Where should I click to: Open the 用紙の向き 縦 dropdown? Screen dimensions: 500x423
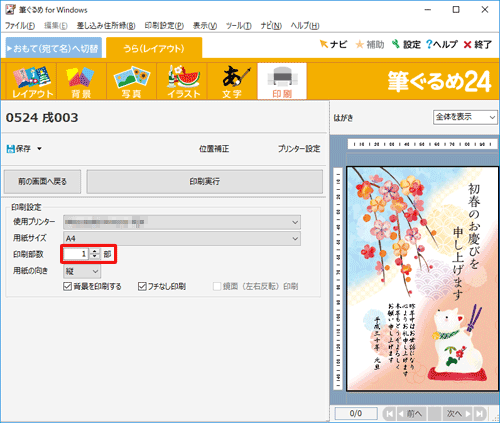coord(82,271)
